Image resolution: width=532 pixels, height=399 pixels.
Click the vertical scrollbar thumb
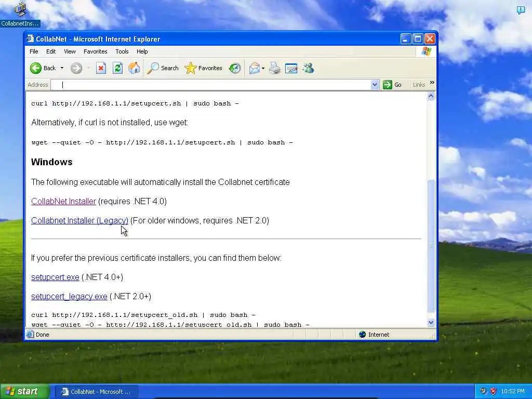tap(431, 246)
